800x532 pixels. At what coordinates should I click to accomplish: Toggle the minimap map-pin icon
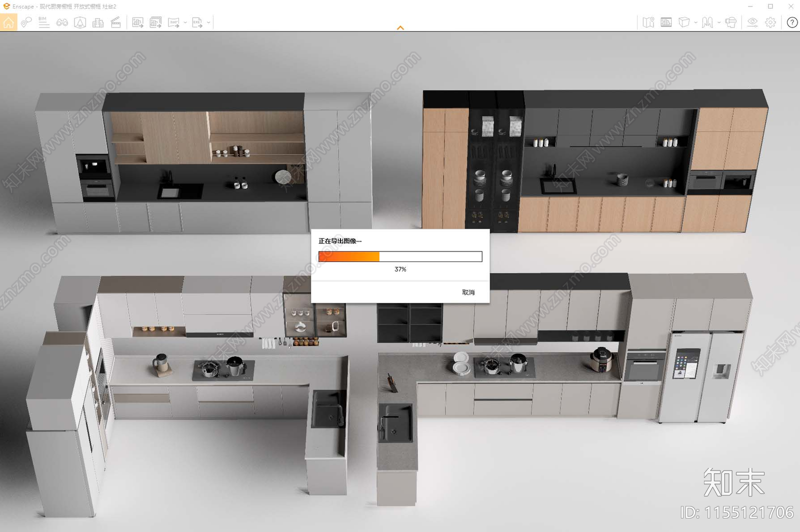tap(648, 22)
